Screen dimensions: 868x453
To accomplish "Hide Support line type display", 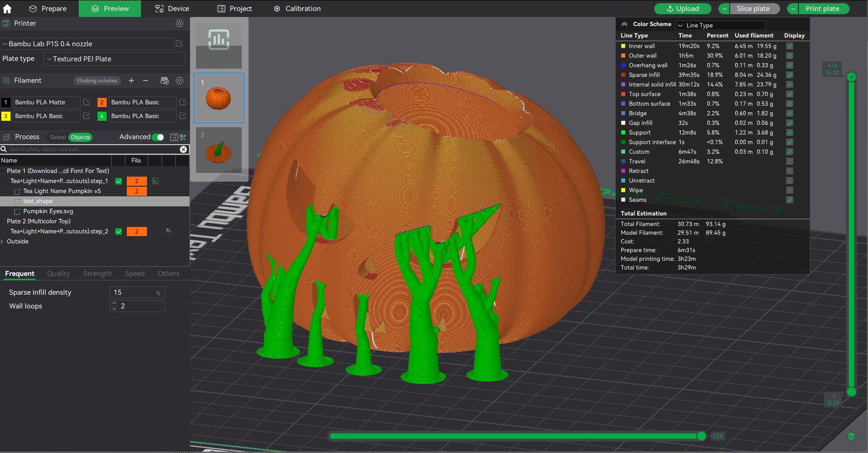I will point(789,132).
